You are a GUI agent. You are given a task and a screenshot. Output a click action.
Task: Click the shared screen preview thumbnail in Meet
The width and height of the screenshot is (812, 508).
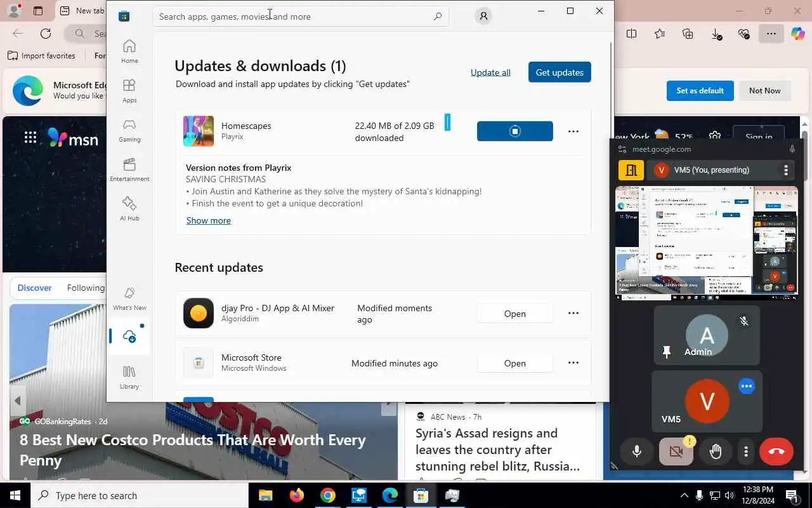point(706,242)
